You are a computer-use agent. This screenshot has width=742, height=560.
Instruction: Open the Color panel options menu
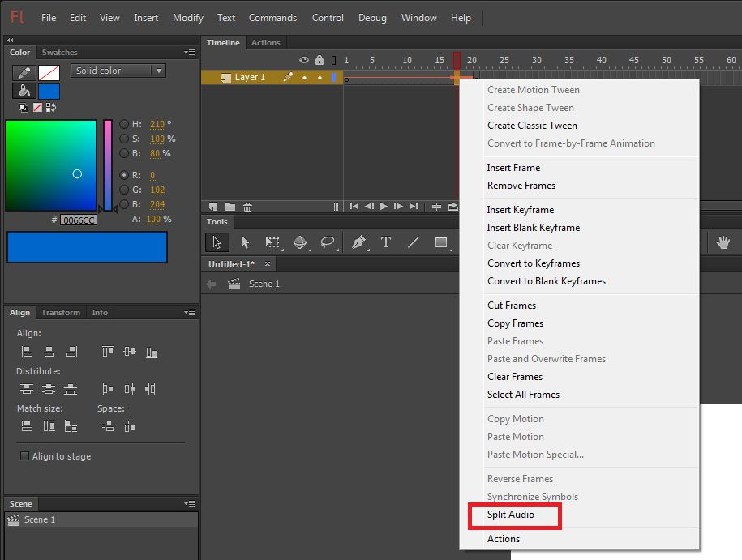coord(190,53)
